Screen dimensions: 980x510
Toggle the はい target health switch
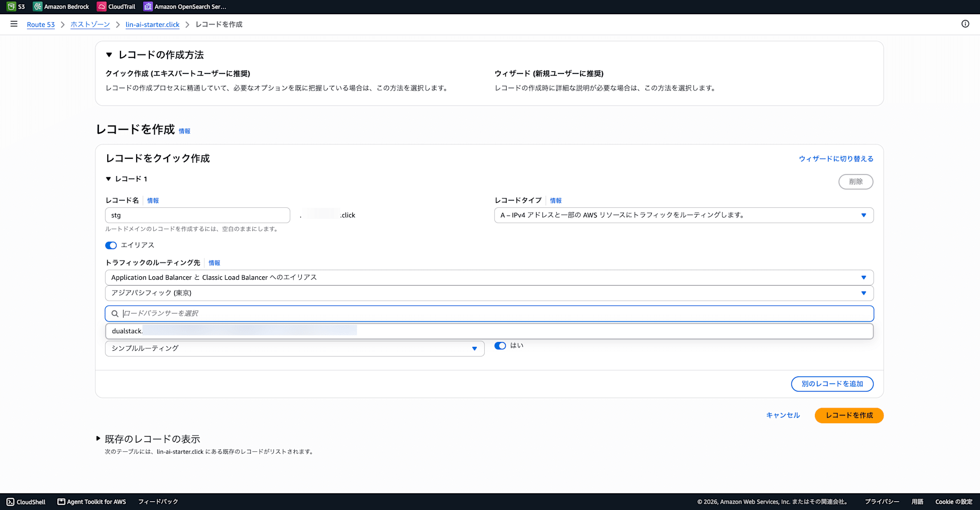click(500, 346)
